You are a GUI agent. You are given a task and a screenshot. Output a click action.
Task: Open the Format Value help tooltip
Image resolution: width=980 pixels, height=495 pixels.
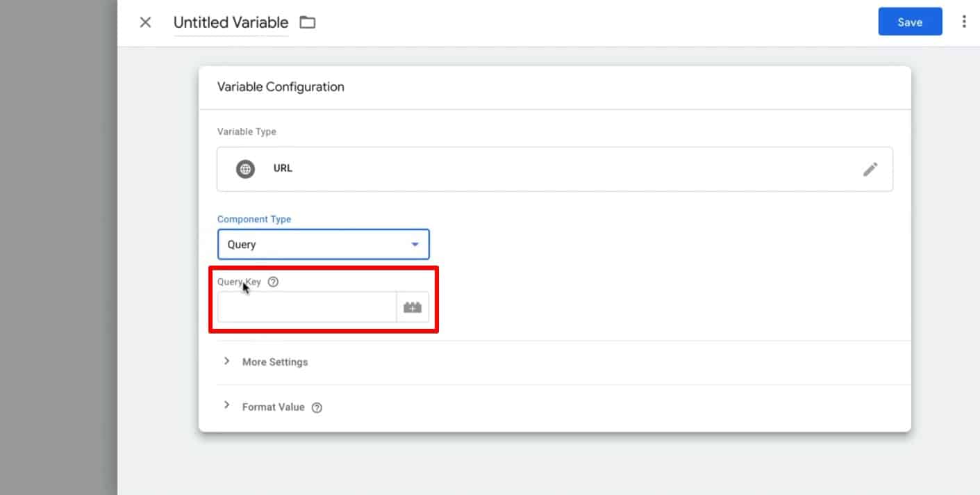pyautogui.click(x=317, y=407)
